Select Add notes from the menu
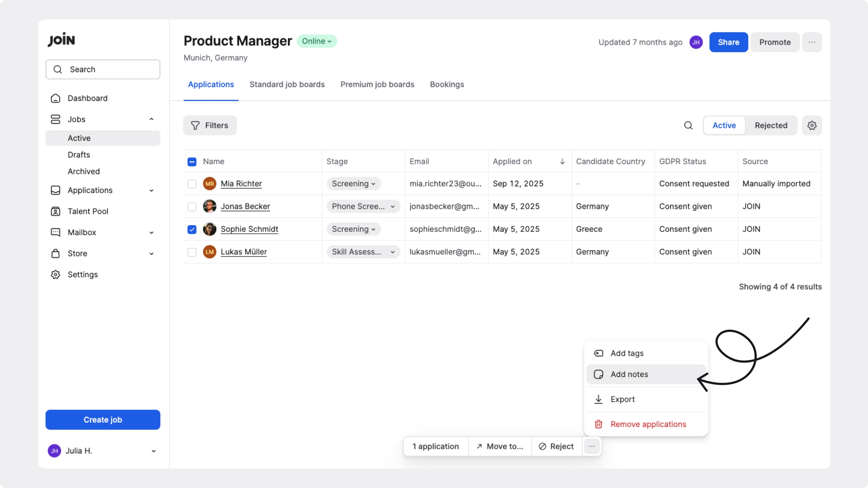Viewport: 868px width, 488px height. (x=629, y=374)
